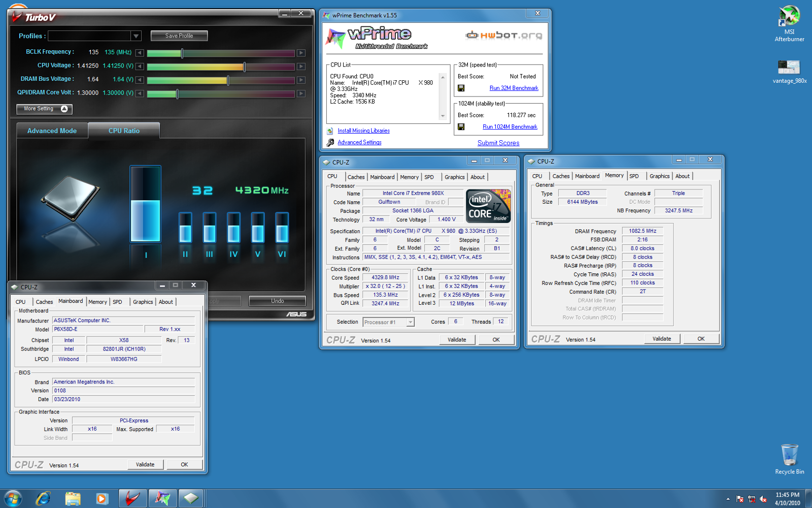The height and width of the screenshot is (508, 812).
Task: Open the Recycle Bin
Action: coord(789,459)
